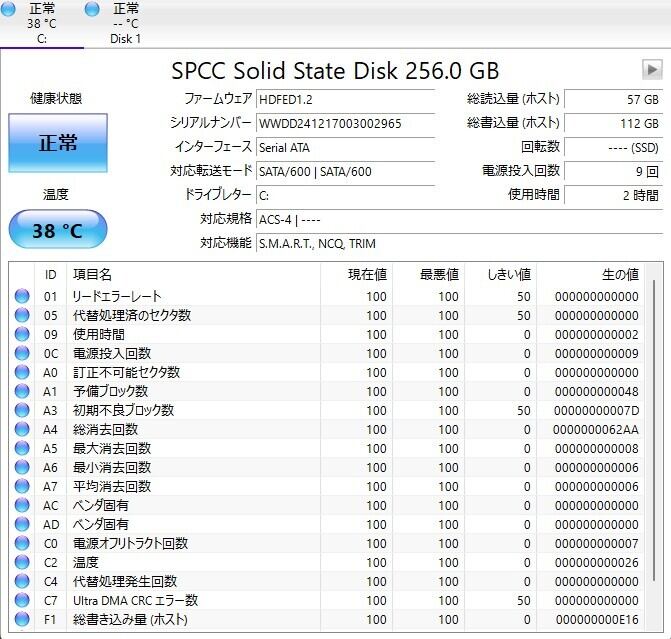
Task: Click the SMART table vertical scrollbar
Action: (654, 430)
